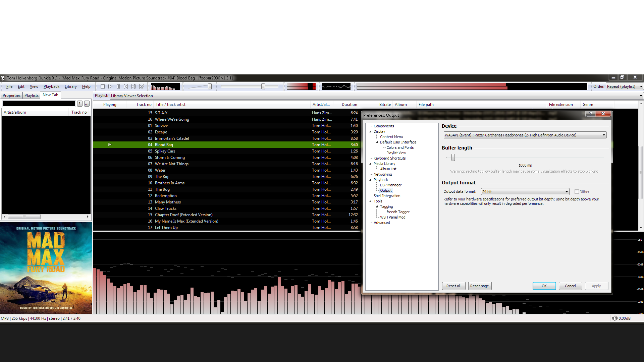Stop playback with the Stop button
The image size is (644, 362).
click(x=103, y=86)
